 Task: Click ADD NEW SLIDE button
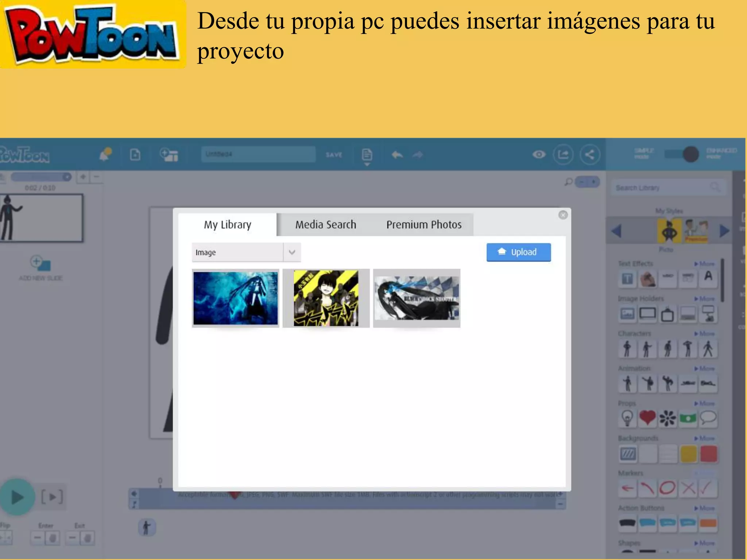click(x=40, y=268)
